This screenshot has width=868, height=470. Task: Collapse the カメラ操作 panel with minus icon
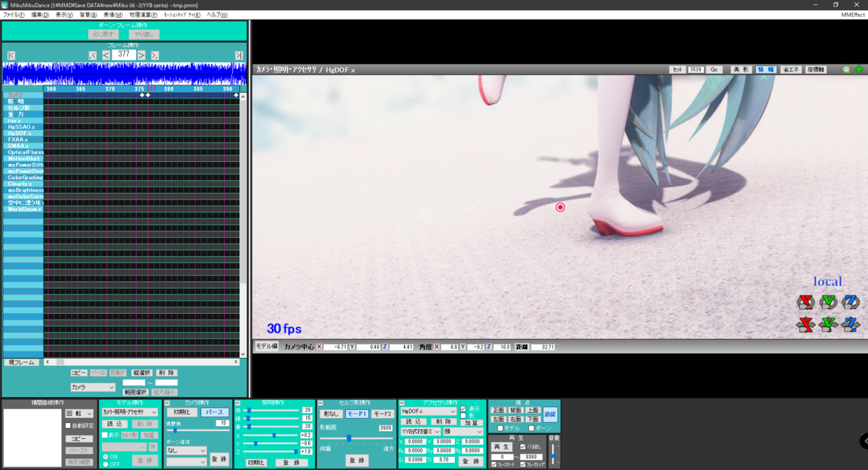pos(168,403)
